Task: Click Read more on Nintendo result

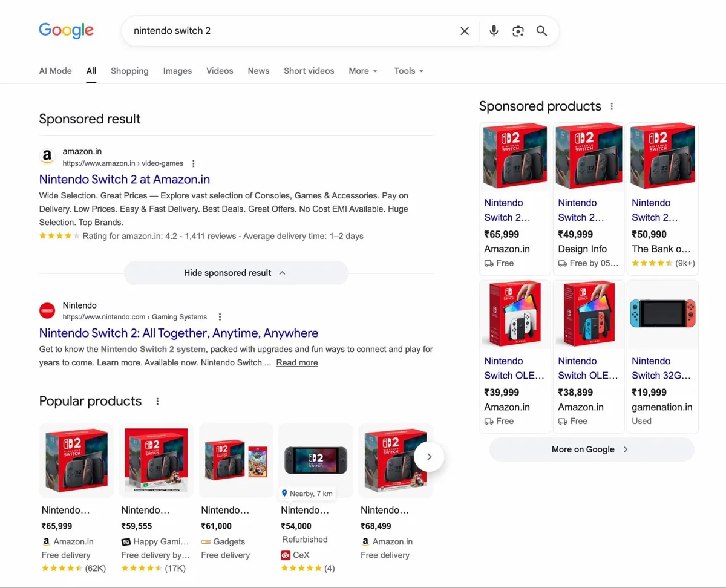Action: click(x=297, y=363)
